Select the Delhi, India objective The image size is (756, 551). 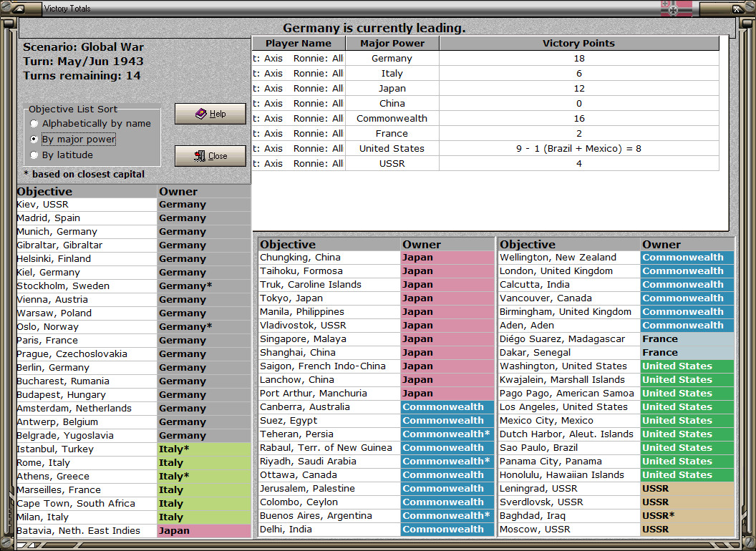pos(329,530)
